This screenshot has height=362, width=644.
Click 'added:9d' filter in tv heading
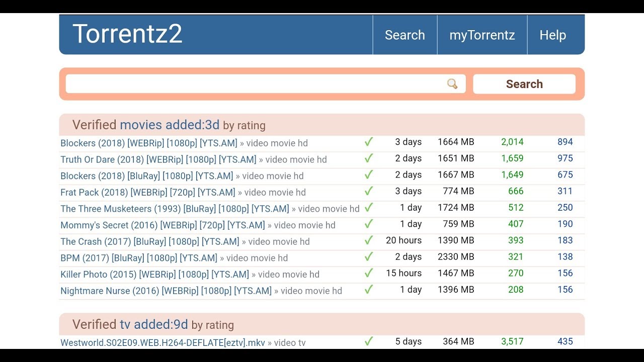coord(160,324)
